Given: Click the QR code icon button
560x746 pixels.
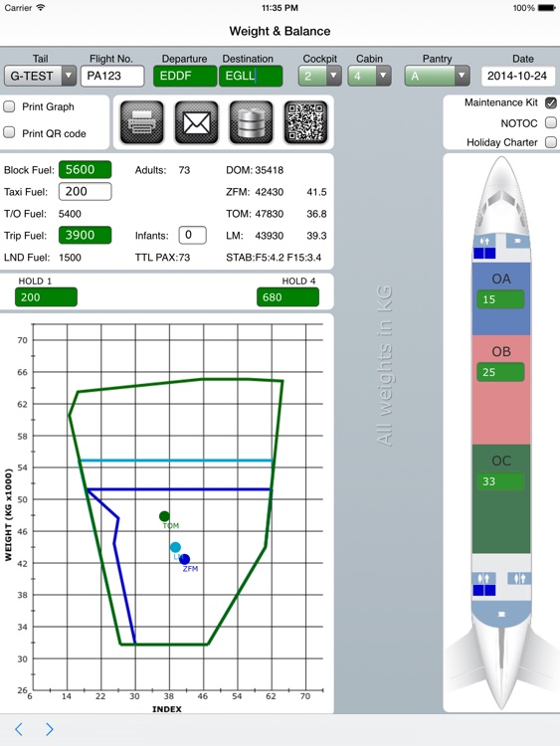Looking at the screenshot, I should [x=305, y=122].
